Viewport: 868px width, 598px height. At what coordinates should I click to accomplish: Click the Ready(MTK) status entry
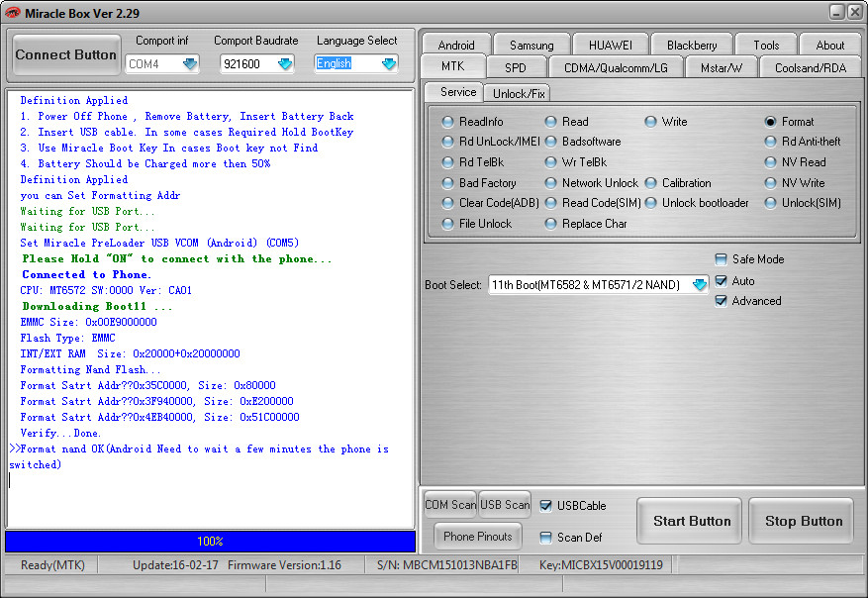click(52, 564)
